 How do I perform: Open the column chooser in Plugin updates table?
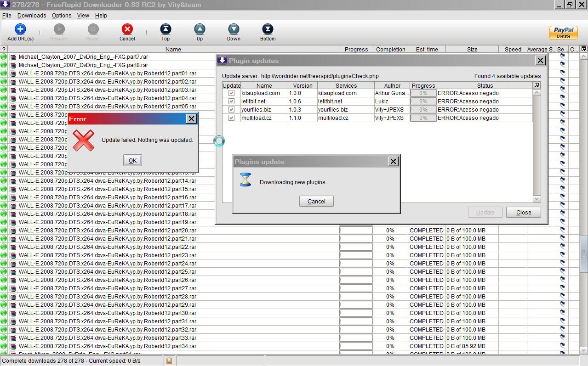pyautogui.click(x=537, y=85)
